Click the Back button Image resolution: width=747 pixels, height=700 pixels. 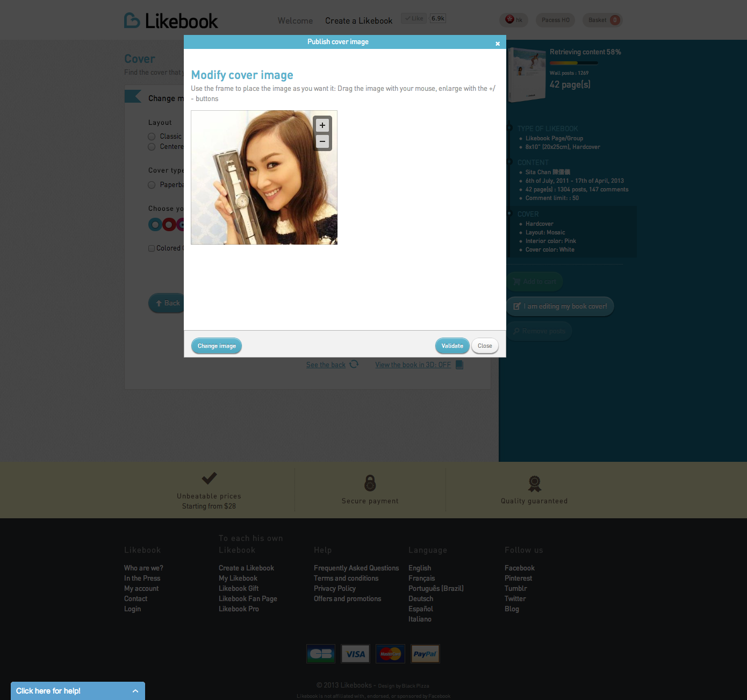coord(167,303)
